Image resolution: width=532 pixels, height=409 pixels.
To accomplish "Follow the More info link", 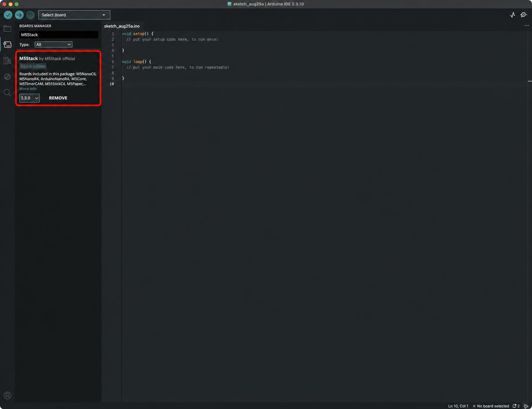I will [x=28, y=89].
